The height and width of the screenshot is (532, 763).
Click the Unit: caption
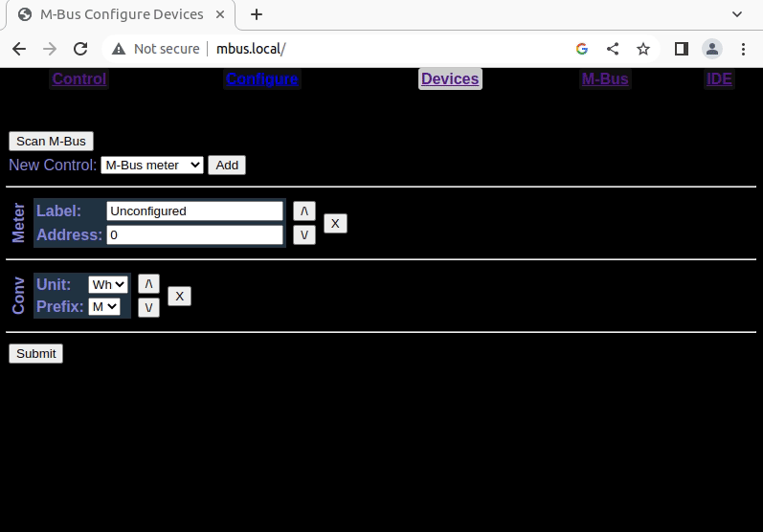pyautogui.click(x=54, y=284)
